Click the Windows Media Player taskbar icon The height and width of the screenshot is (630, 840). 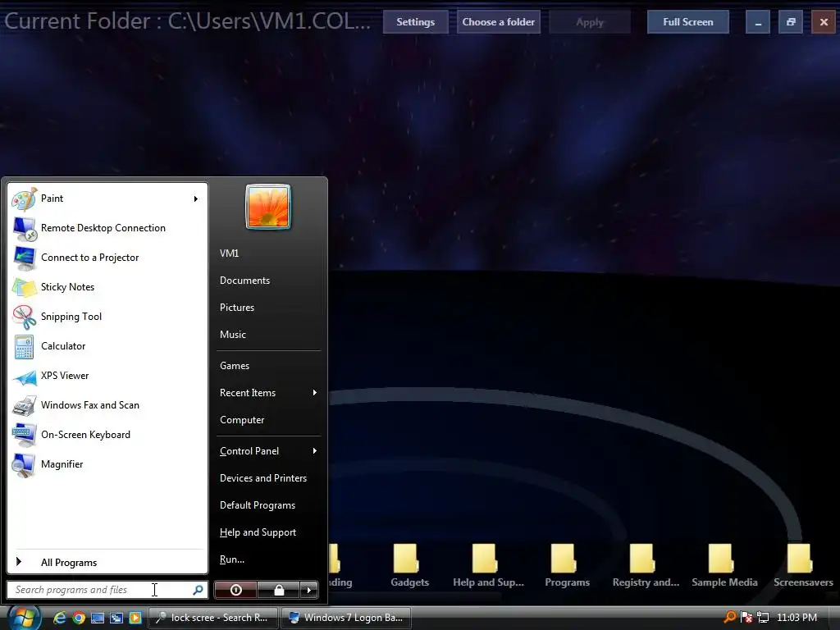pyautogui.click(x=135, y=618)
